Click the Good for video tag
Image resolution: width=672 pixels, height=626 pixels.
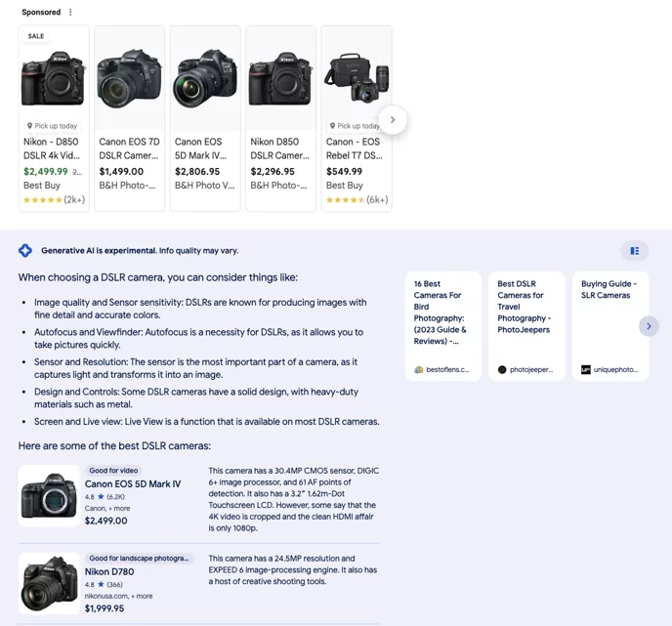[x=113, y=471]
